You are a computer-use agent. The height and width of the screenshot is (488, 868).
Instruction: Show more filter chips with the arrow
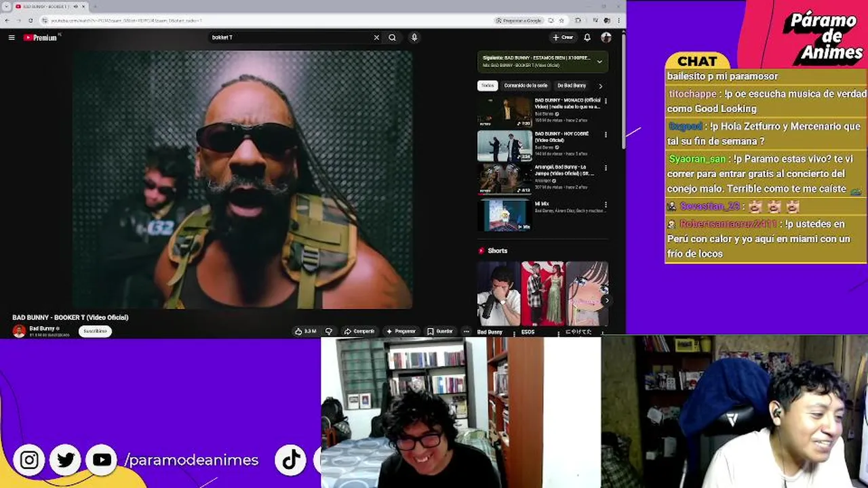coord(600,86)
